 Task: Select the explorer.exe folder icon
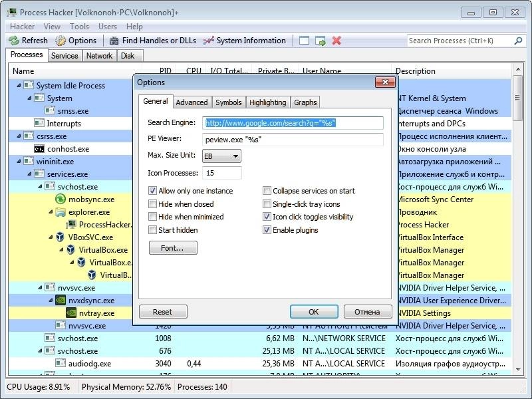(61, 212)
